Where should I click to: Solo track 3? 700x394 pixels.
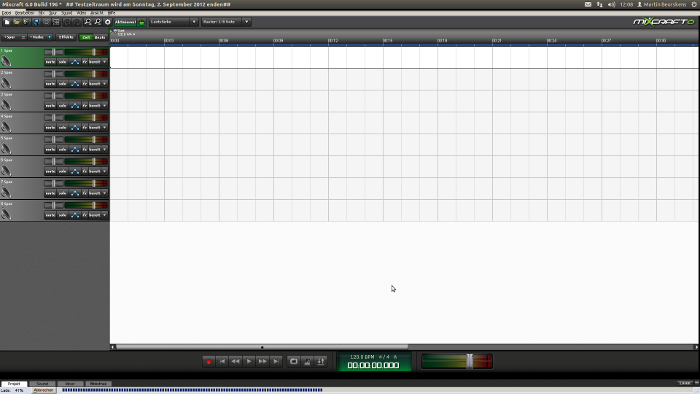pos(62,106)
